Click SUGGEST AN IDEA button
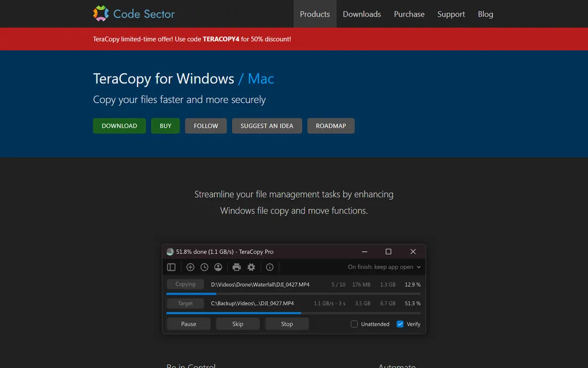Image resolution: width=588 pixels, height=368 pixels. [x=267, y=126]
